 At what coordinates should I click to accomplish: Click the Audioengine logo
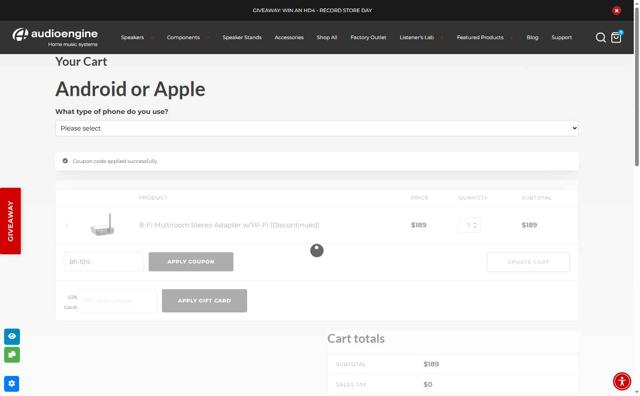click(55, 37)
